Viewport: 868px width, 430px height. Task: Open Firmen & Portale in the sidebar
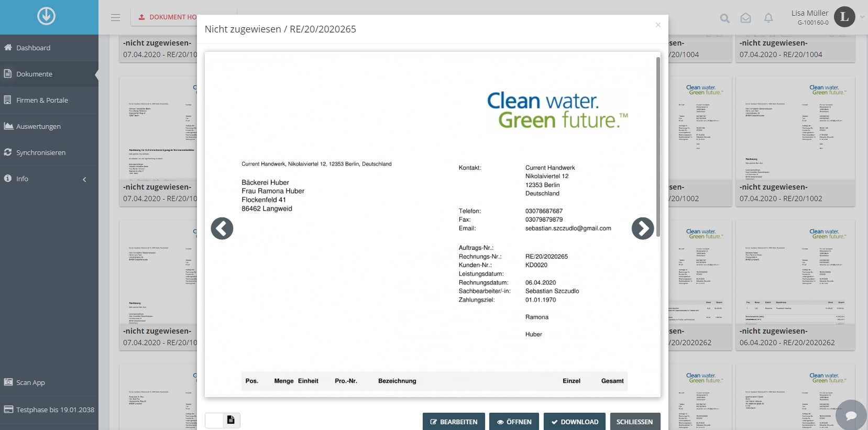pyautogui.click(x=49, y=100)
